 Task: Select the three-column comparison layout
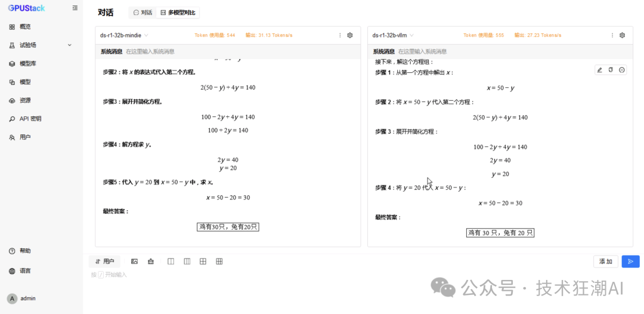(x=187, y=261)
